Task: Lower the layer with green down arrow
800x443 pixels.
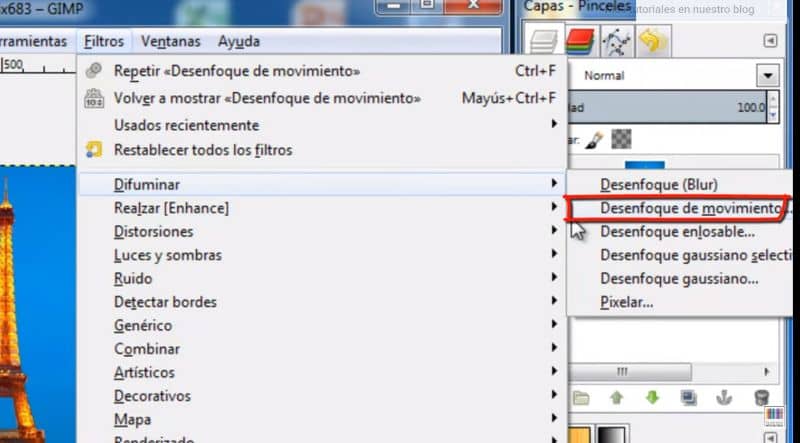Action: (x=653, y=398)
